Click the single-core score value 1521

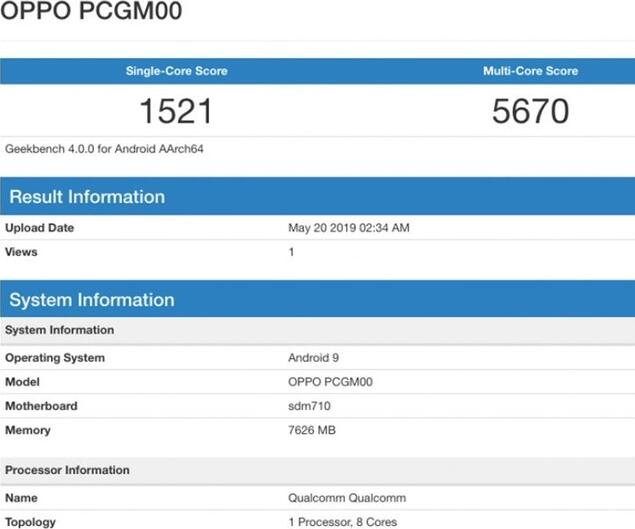(176, 111)
